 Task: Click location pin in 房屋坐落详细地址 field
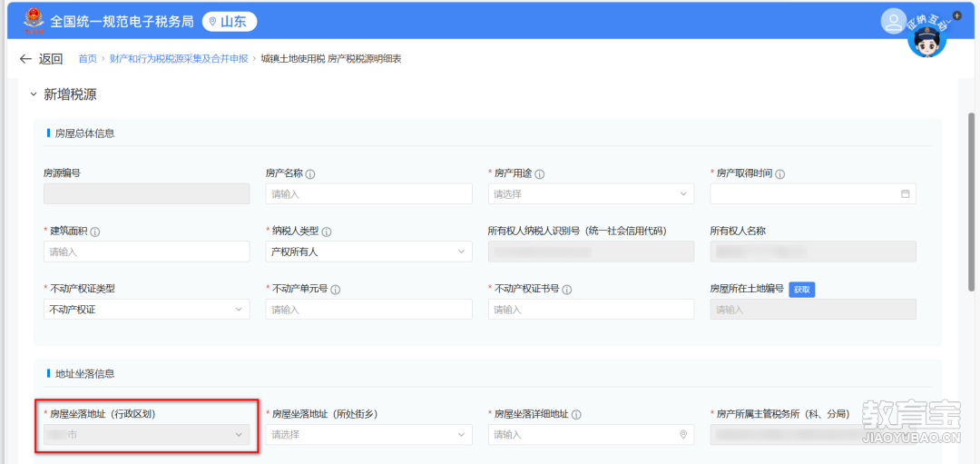click(683, 435)
